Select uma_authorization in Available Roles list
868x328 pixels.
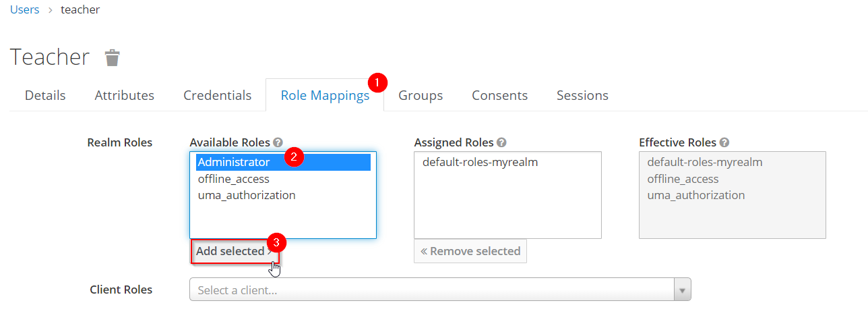247,195
